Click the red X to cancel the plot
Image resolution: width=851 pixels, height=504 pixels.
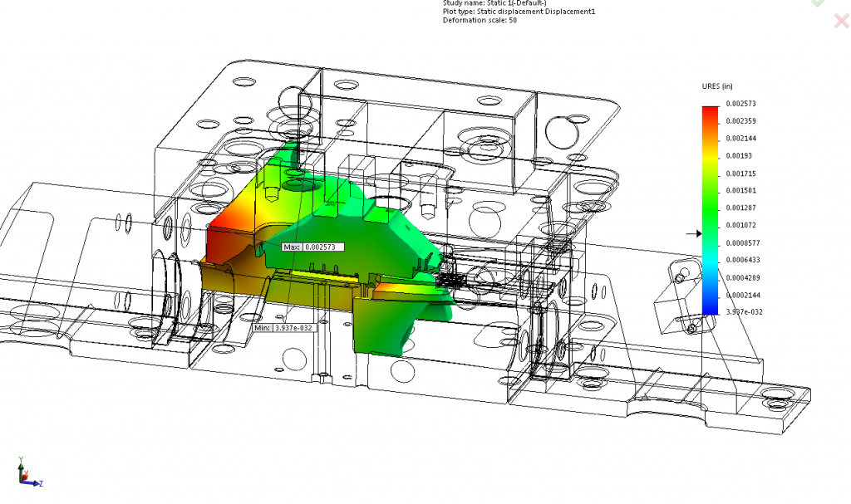point(841,21)
